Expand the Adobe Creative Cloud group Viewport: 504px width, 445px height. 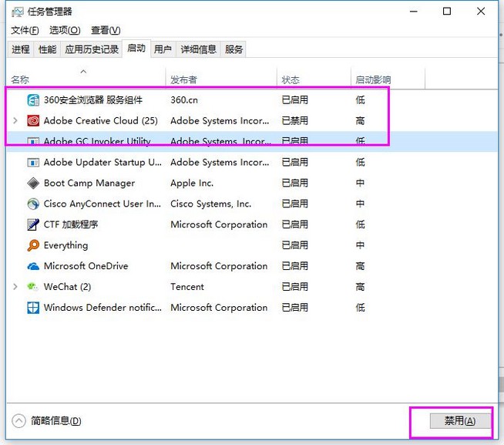(15, 120)
